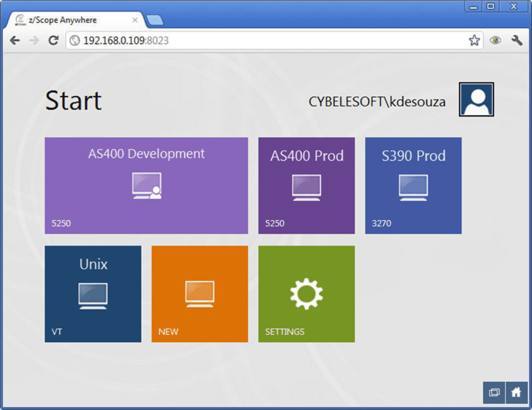The width and height of the screenshot is (532, 410).
Task: Close the z/Scope Anywhere tab
Action: click(135, 20)
